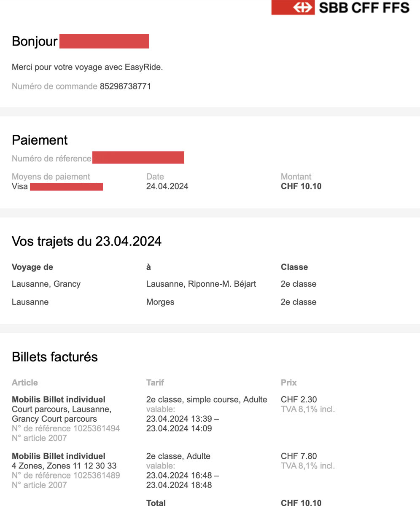
Task: Click the Visa payment method text
Action: click(20, 186)
